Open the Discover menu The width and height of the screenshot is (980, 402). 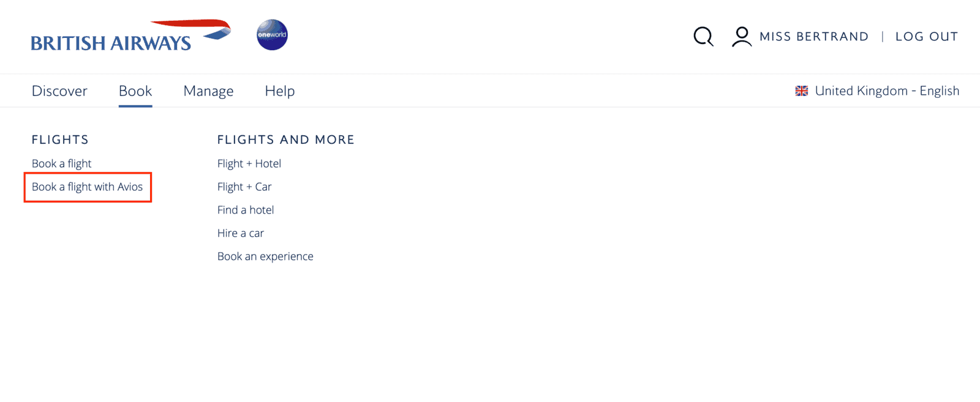tap(59, 91)
